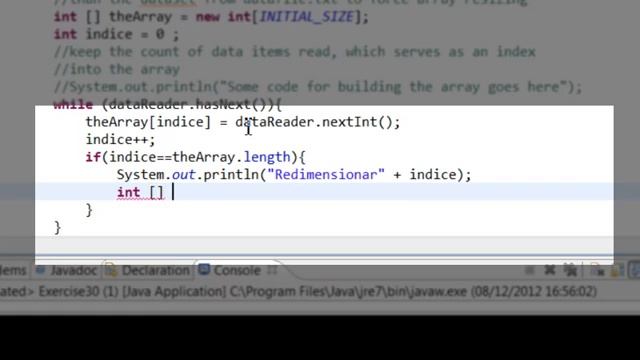The width and height of the screenshot is (640, 360).
Task: Click the 'length' field in the if condition
Action: pos(267,157)
